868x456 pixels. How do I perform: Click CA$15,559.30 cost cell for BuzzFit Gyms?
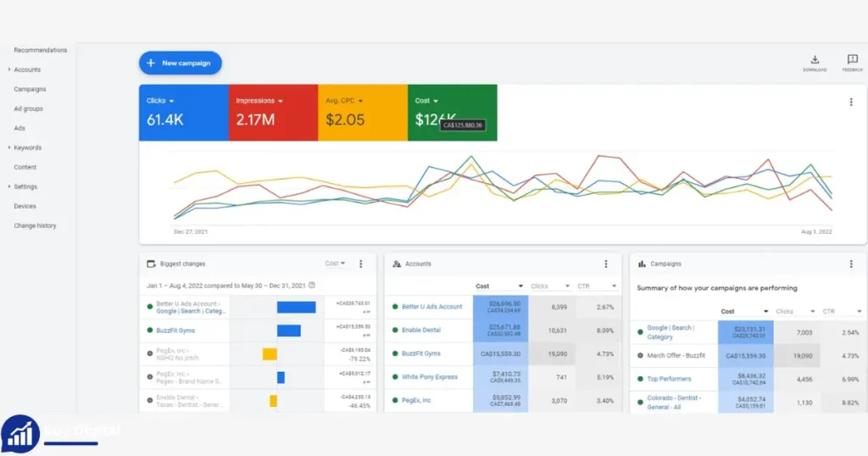500,353
